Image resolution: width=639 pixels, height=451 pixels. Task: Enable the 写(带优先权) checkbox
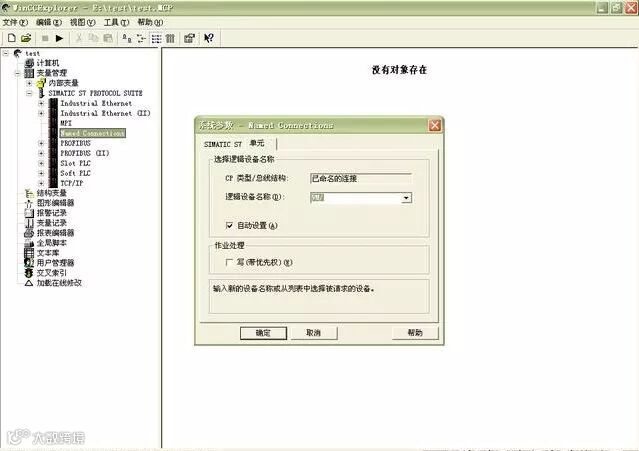(x=229, y=262)
